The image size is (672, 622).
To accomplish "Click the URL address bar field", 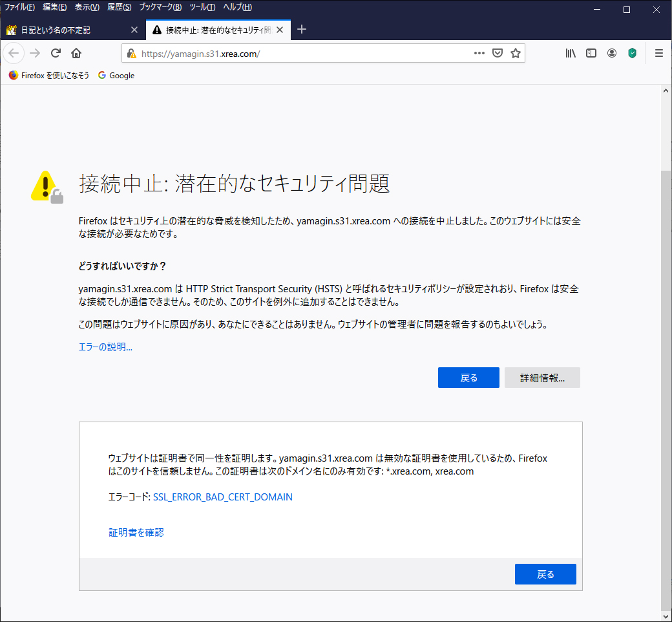I will (304, 54).
